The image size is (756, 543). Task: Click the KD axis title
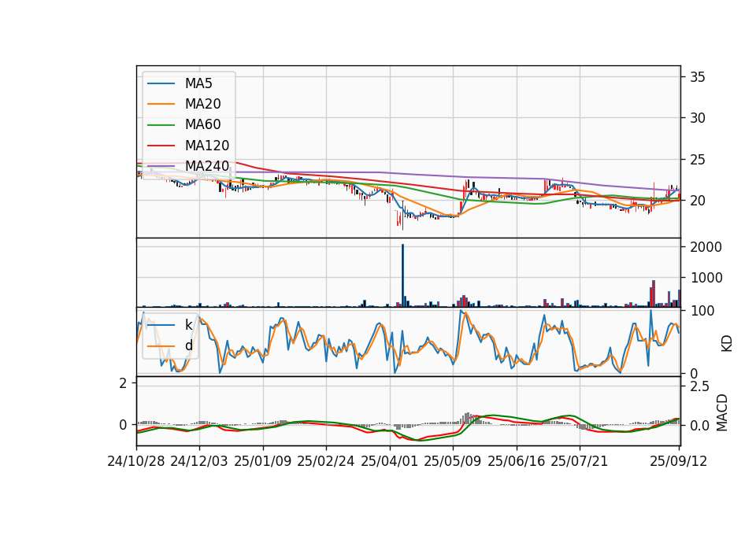pyautogui.click(x=726, y=344)
